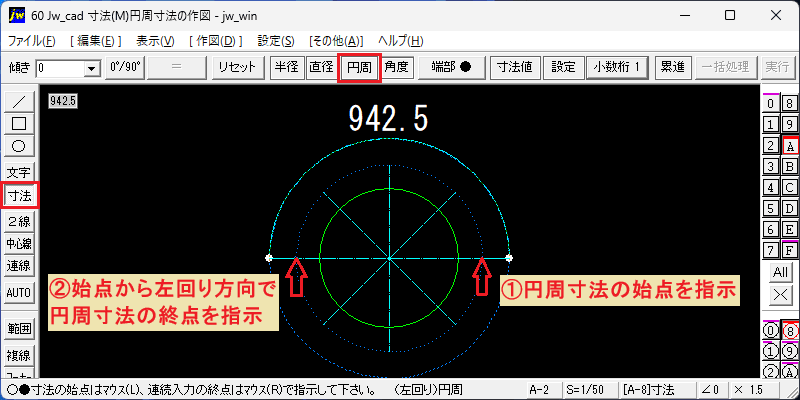Select the line drawing tool

point(19,102)
